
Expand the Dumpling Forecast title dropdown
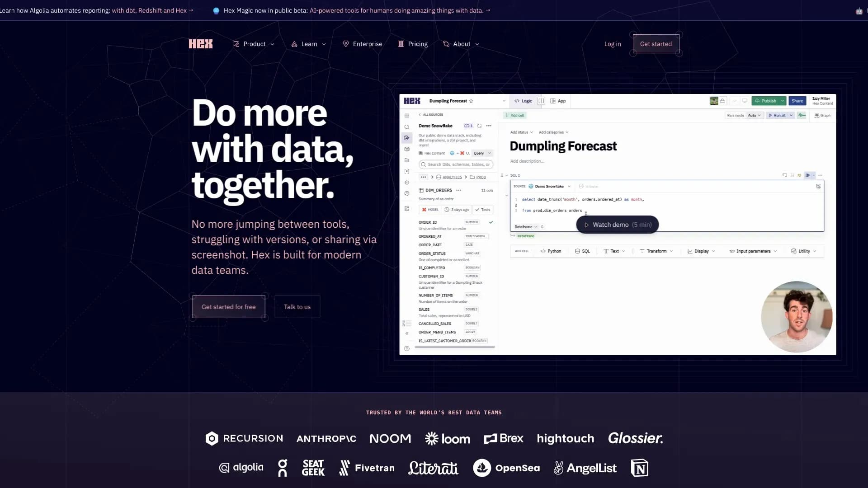tap(504, 101)
